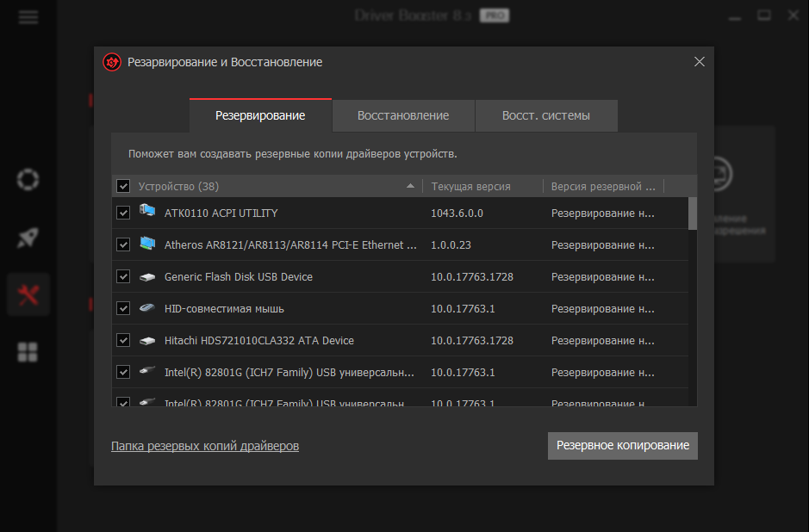Click the Резервное копирование button

click(622, 446)
